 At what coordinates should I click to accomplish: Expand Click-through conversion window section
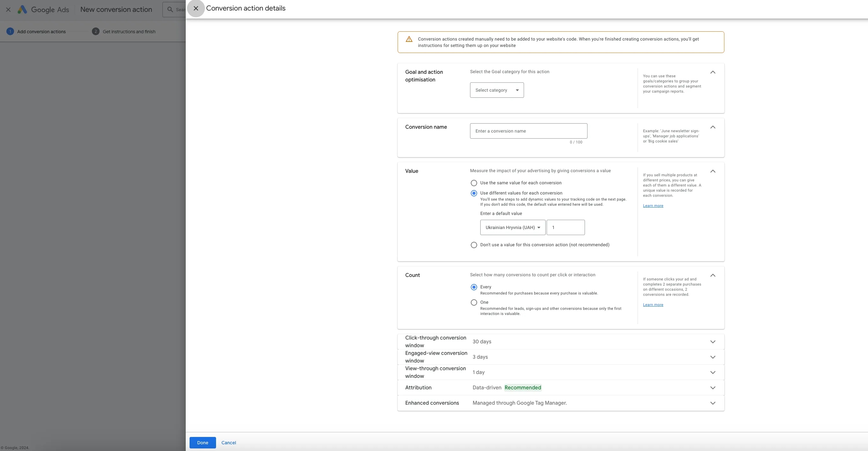[713, 342]
